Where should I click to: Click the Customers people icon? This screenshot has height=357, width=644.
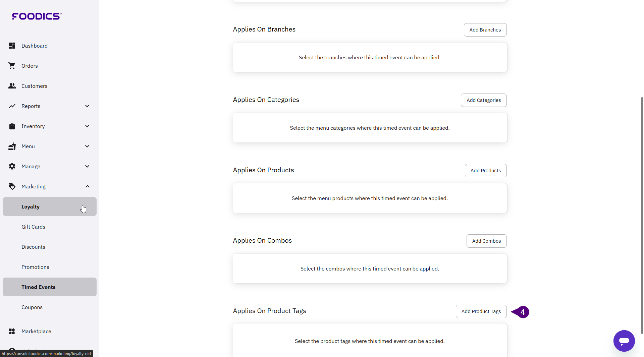12,86
